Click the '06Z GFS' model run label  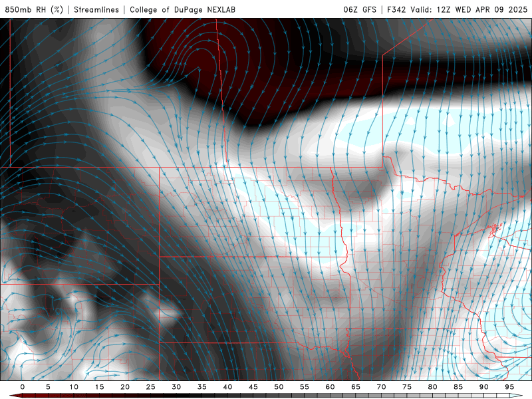[x=360, y=9]
